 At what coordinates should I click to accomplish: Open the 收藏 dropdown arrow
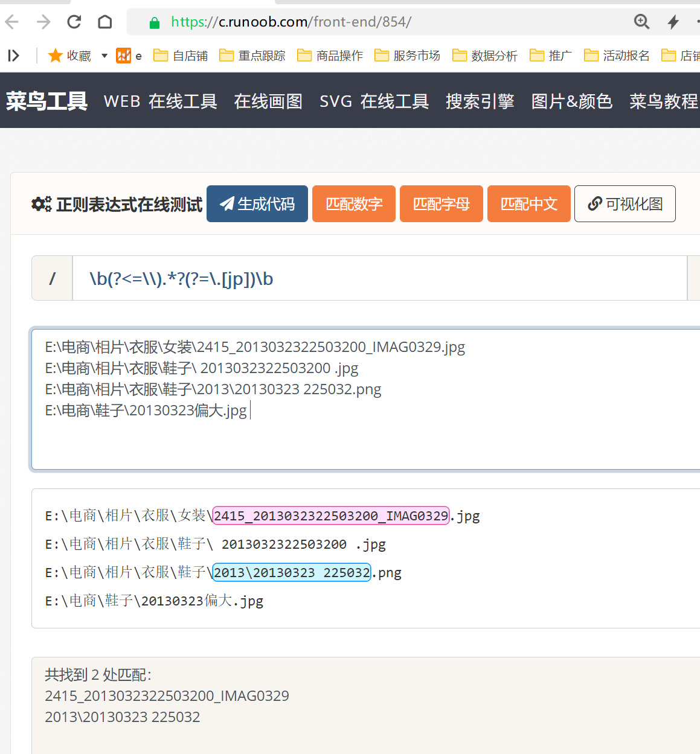coord(104,56)
